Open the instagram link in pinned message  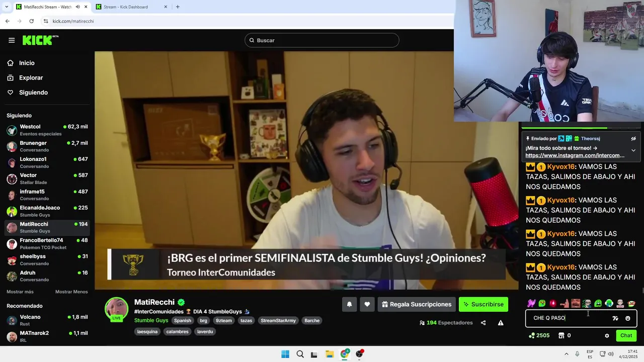575,155
